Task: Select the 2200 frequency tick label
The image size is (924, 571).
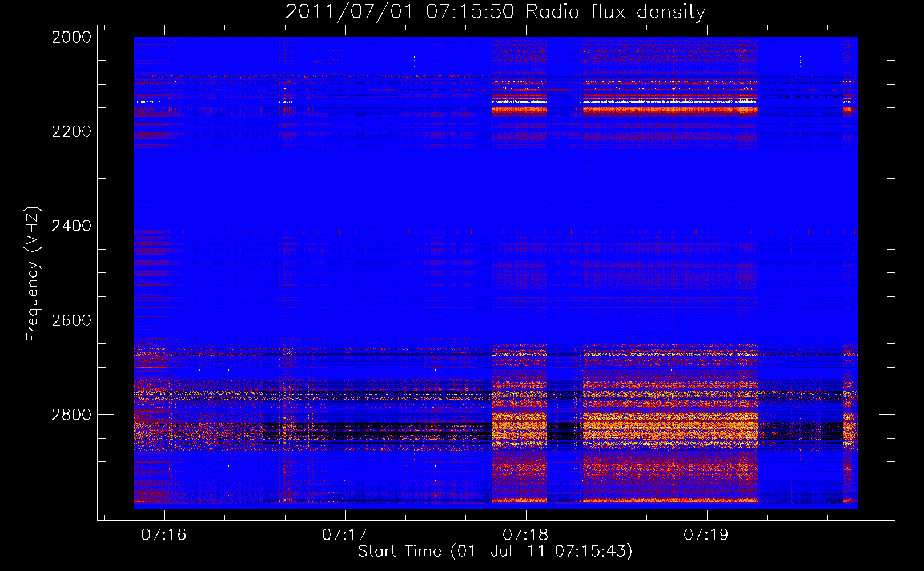Action: point(71,131)
